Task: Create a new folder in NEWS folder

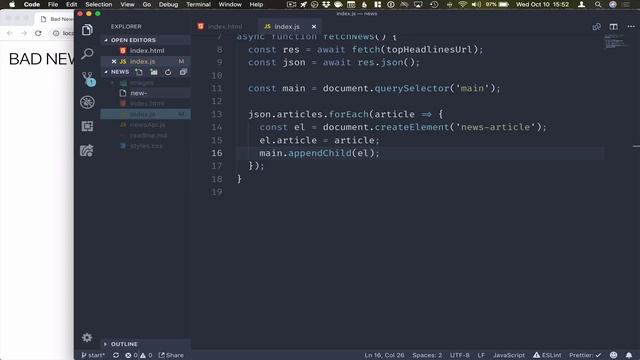Action: (154, 72)
